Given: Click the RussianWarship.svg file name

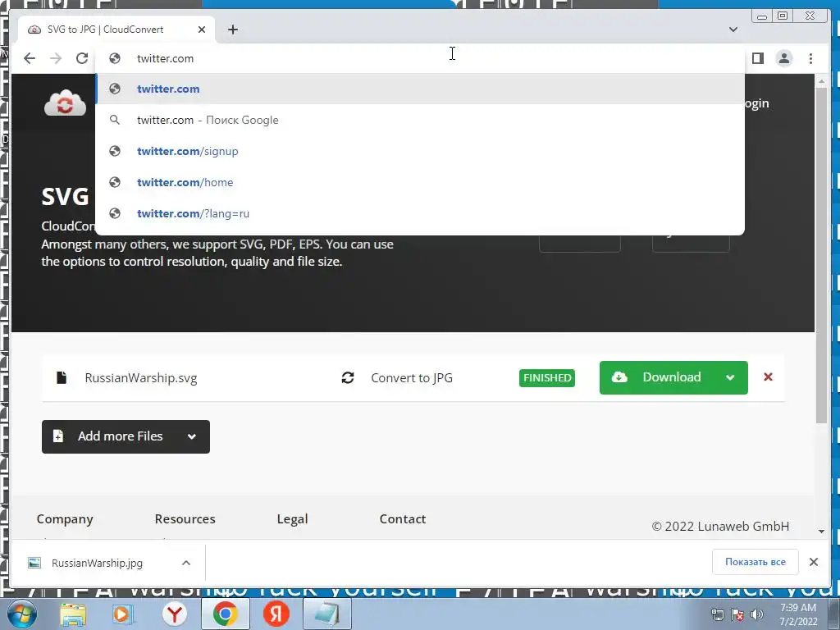Looking at the screenshot, I should tap(141, 377).
